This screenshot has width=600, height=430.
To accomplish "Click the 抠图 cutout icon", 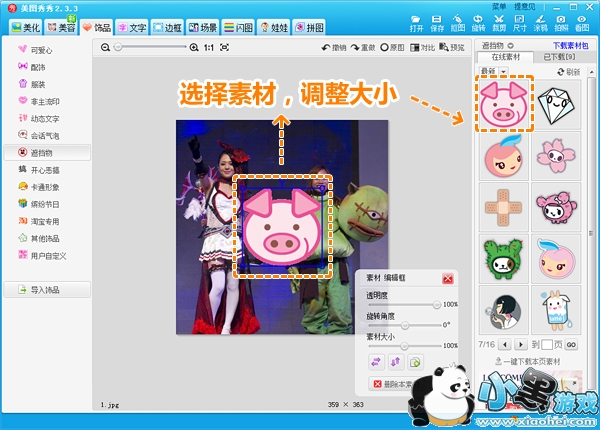I will (458, 23).
